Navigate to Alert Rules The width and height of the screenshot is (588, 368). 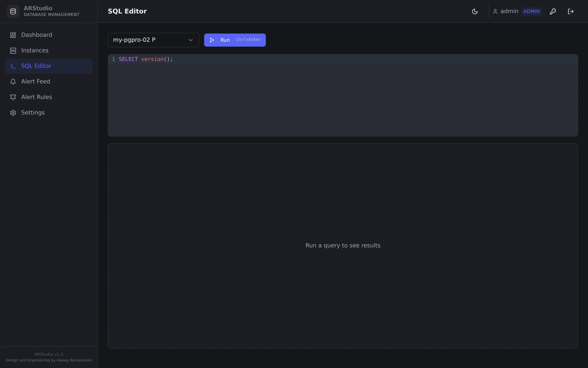tap(49, 97)
